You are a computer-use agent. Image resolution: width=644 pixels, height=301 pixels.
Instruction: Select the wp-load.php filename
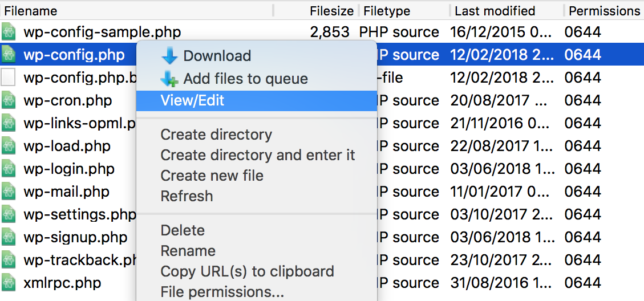pos(67,146)
